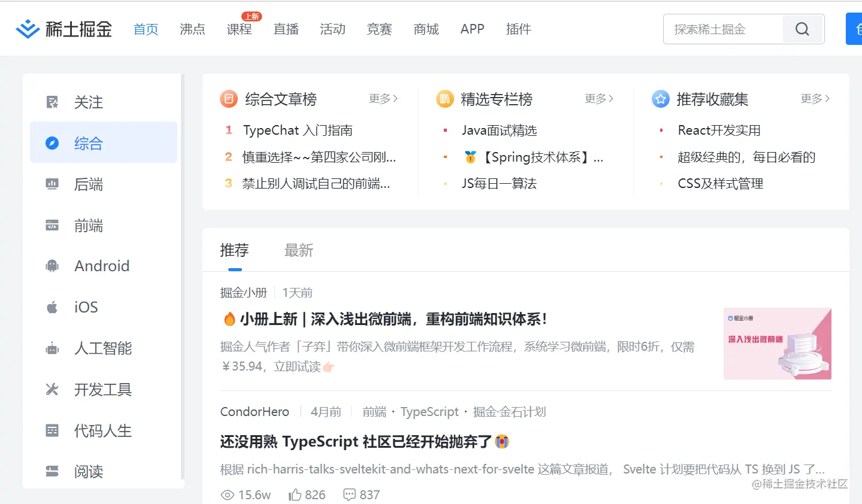Open comments via the comment bubble icon
The image size is (862, 504).
coord(349,494)
